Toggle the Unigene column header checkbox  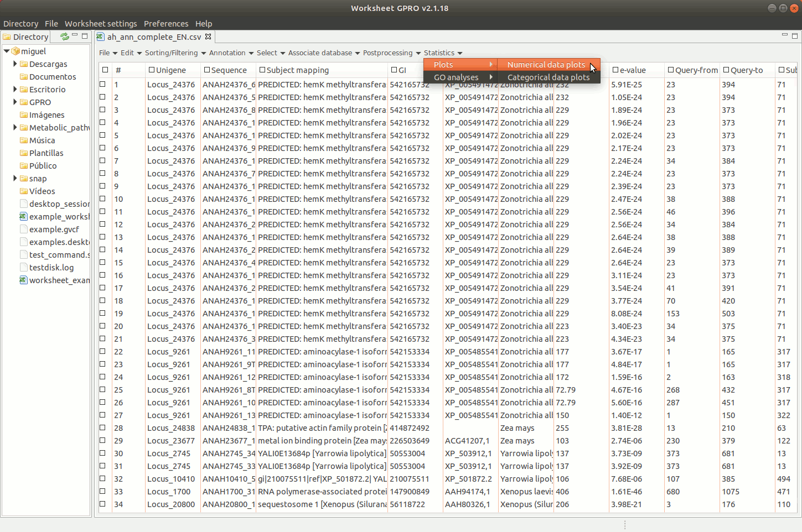point(152,70)
